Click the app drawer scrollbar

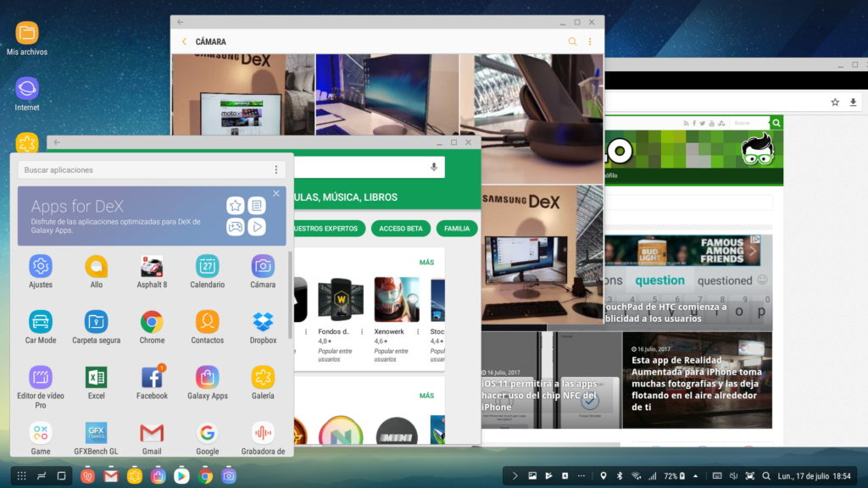pyautogui.click(x=290, y=295)
